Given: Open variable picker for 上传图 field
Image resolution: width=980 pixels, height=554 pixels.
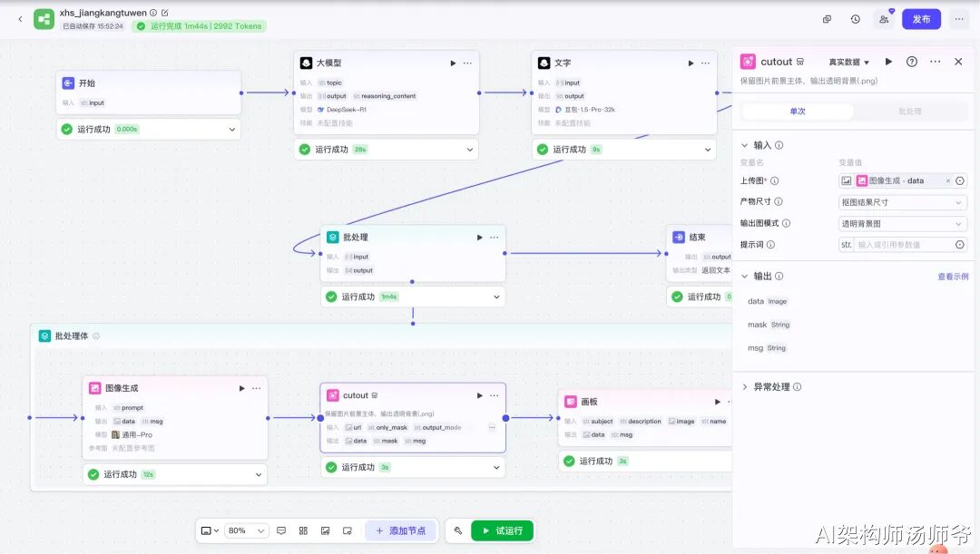Looking at the screenshot, I should [x=960, y=180].
